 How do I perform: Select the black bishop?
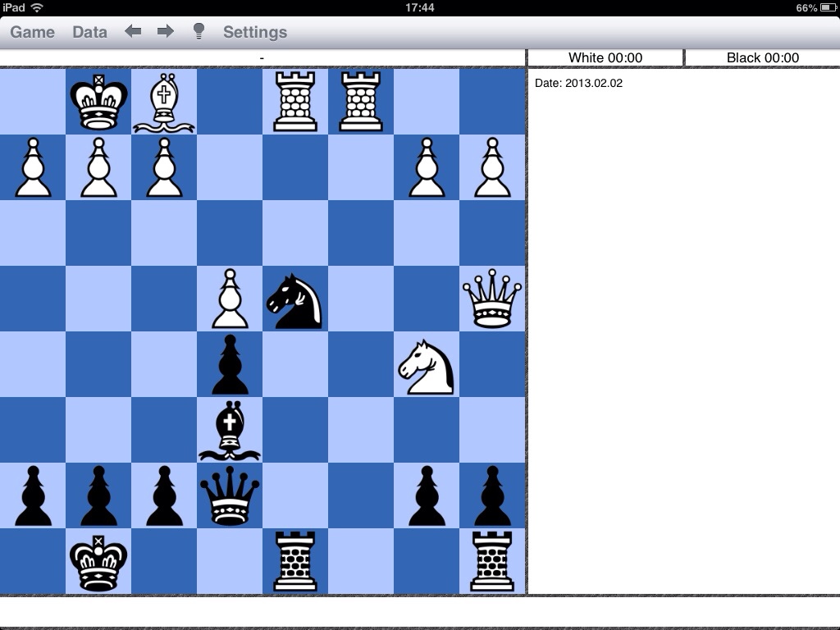tap(230, 430)
